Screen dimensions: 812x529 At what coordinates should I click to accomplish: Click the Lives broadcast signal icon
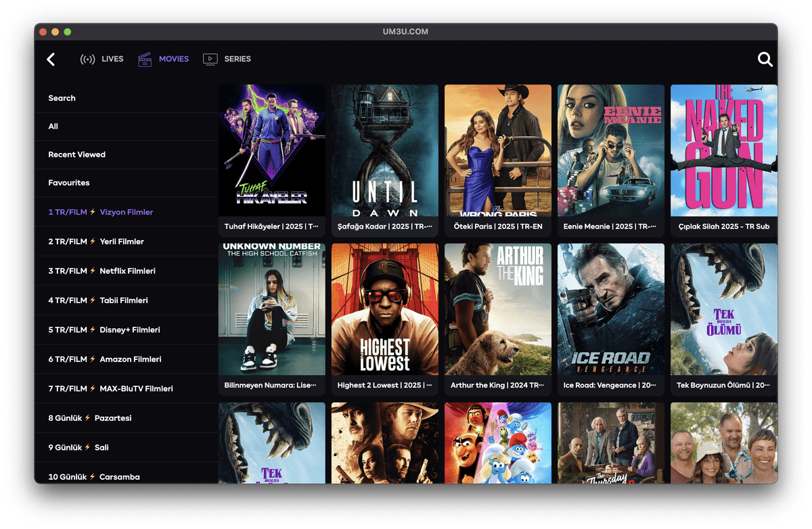pyautogui.click(x=87, y=60)
